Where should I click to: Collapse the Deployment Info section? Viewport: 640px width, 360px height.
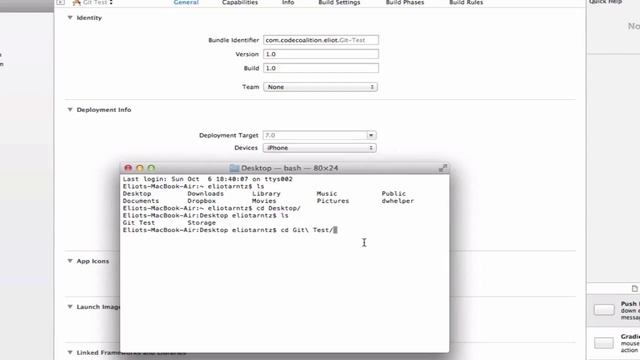(70, 109)
